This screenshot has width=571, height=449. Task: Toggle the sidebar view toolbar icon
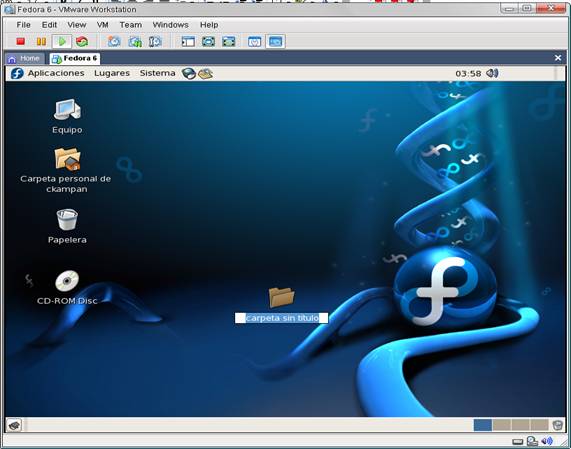188,42
